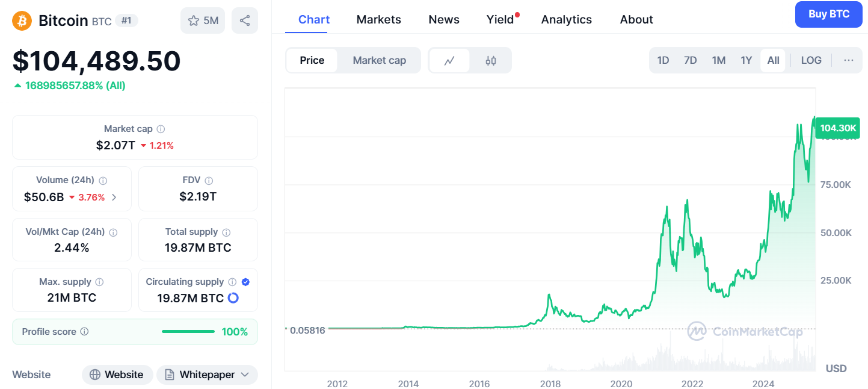Click the 2018 axis label
Image resolution: width=868 pixels, height=389 pixels.
pos(550,384)
